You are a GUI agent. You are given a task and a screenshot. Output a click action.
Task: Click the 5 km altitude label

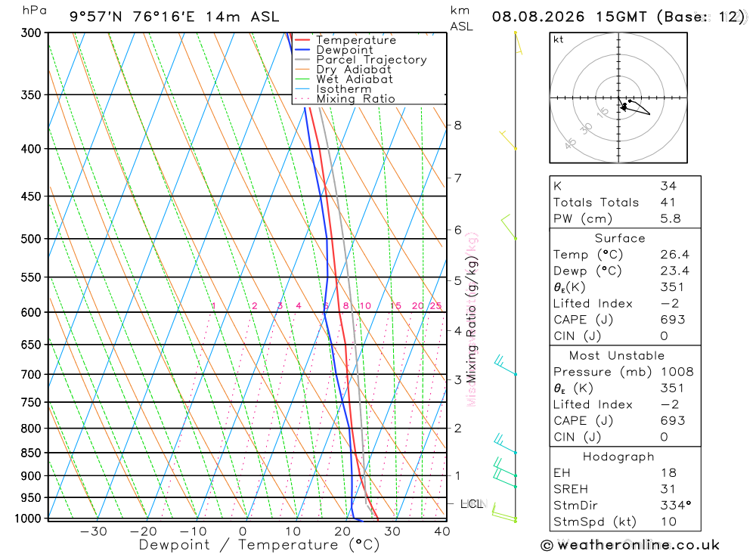pos(457,280)
